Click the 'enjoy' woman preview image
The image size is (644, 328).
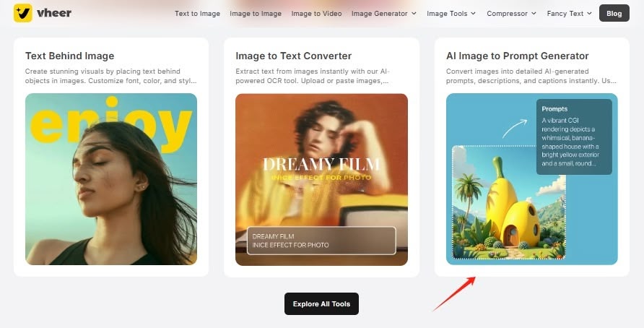(x=111, y=178)
